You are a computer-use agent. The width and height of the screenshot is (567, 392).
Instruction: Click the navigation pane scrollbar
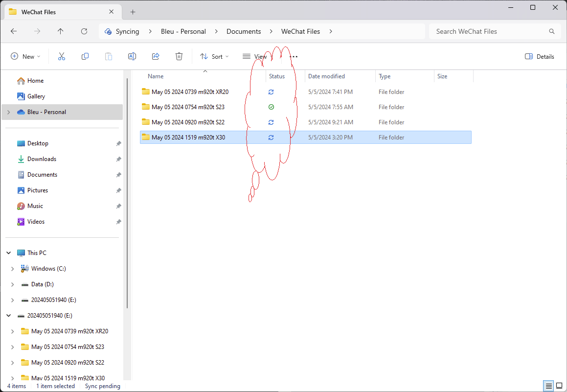(x=127, y=193)
